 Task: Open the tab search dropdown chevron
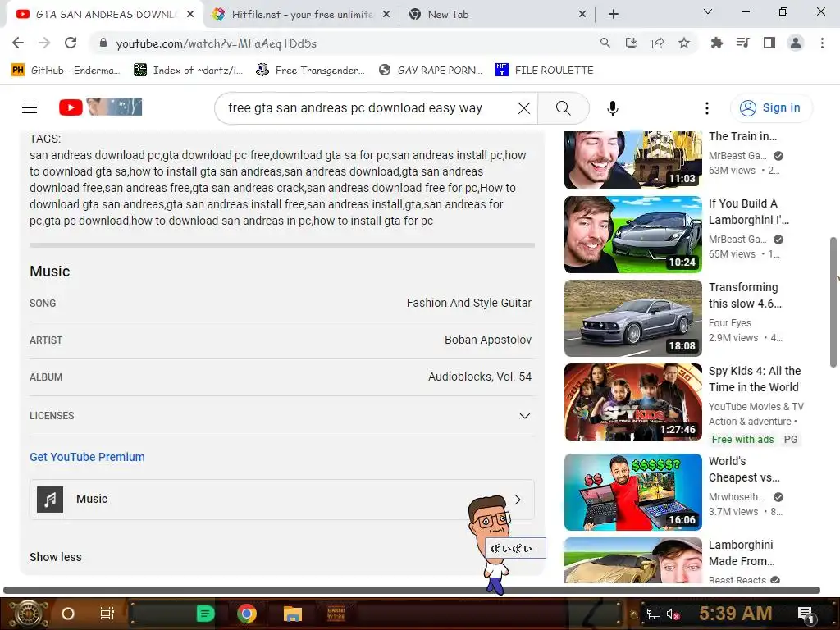708,11
